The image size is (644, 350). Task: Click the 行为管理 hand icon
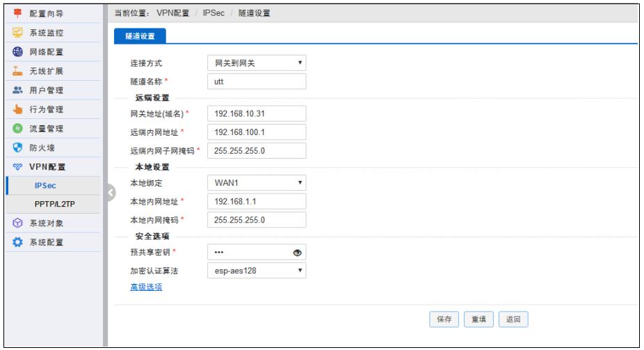click(x=17, y=109)
